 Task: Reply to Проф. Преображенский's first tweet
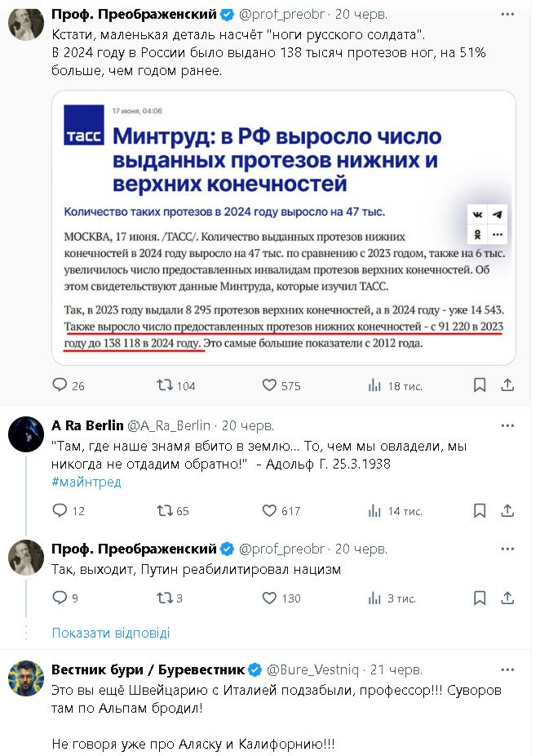(60, 385)
